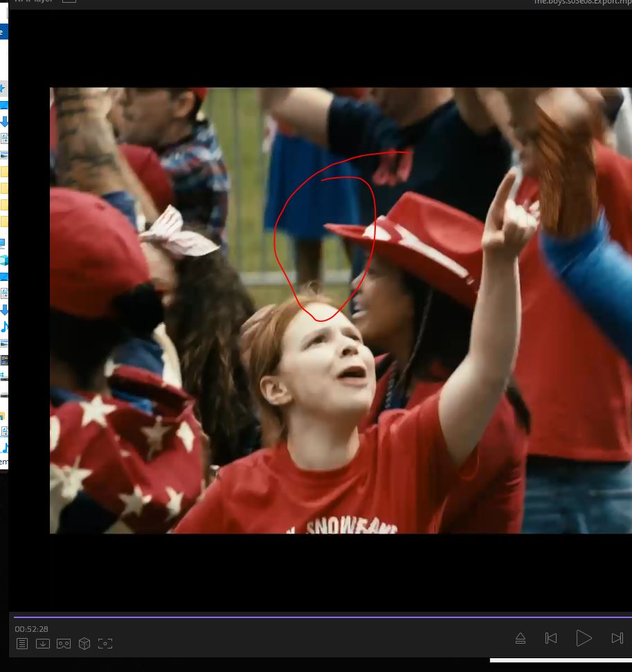Open the playlist panel icon
The image size is (632, 672).
(22, 644)
